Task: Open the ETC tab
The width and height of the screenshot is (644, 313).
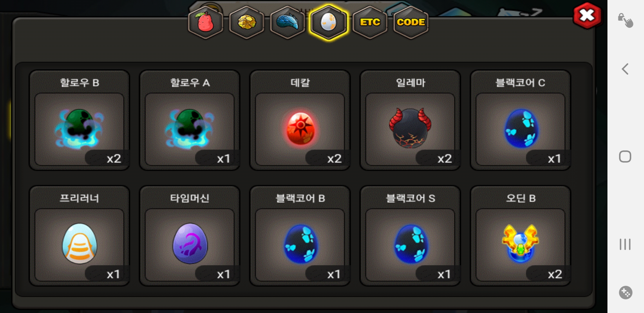Action: [x=370, y=23]
